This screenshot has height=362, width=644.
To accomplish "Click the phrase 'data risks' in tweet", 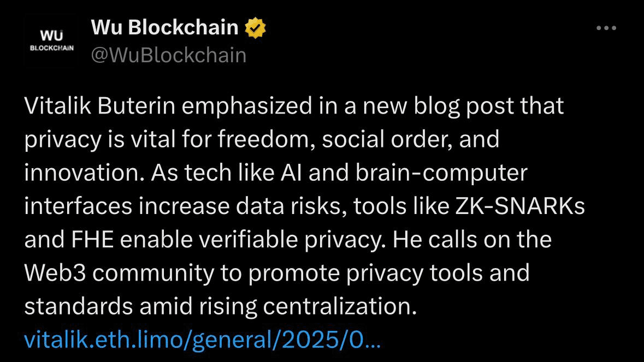I will (288, 206).
